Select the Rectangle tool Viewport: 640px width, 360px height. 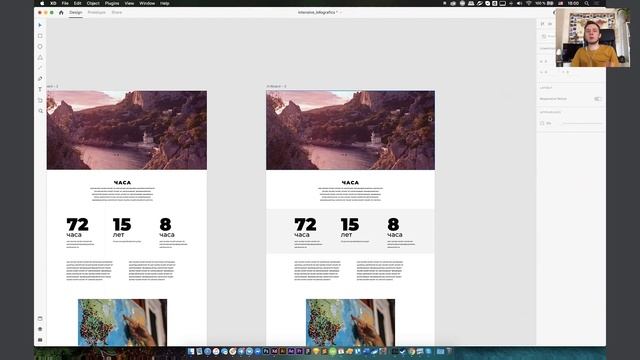coord(40,36)
